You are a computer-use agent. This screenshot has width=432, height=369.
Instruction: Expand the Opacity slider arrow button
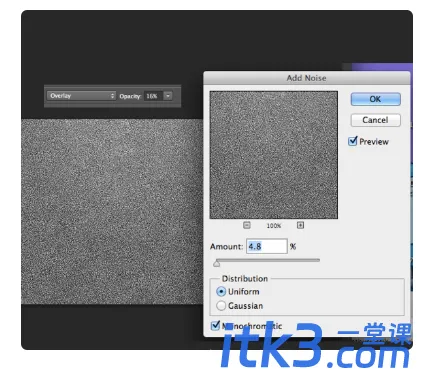coord(168,96)
